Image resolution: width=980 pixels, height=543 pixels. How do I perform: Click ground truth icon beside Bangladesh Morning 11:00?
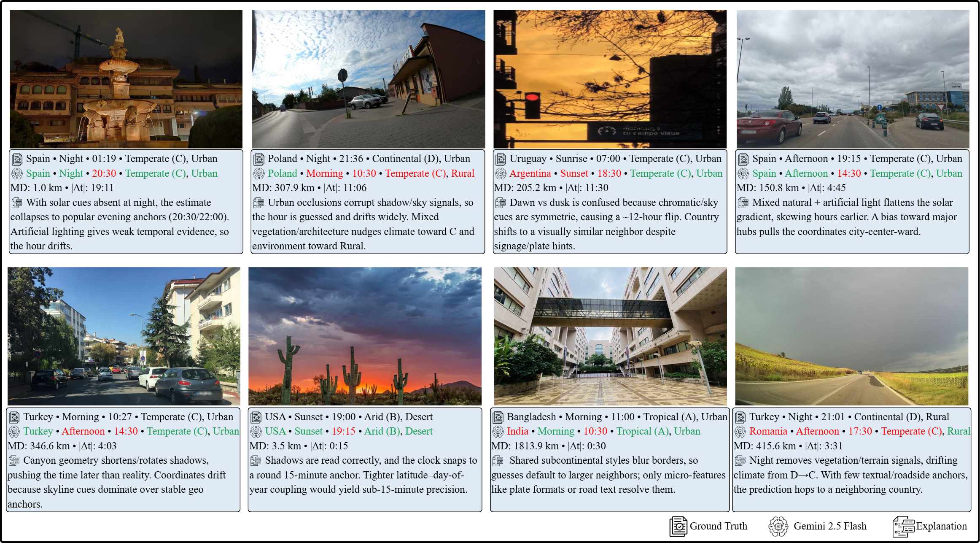click(x=498, y=417)
